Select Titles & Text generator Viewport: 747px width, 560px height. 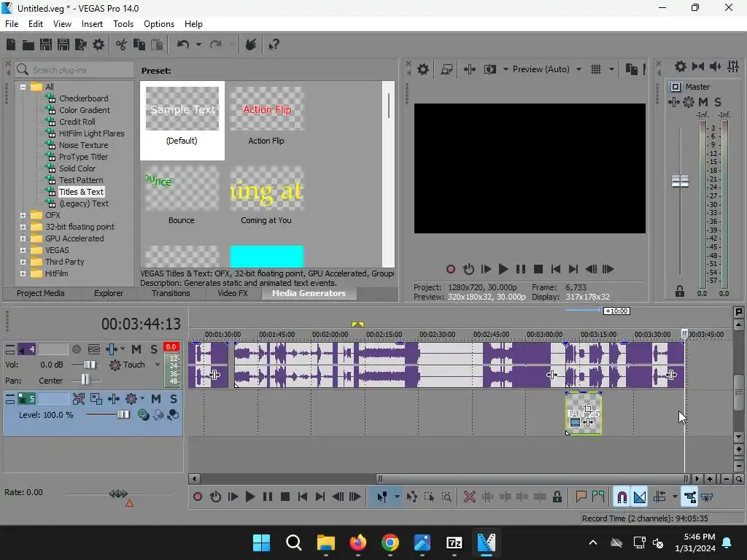click(x=82, y=192)
